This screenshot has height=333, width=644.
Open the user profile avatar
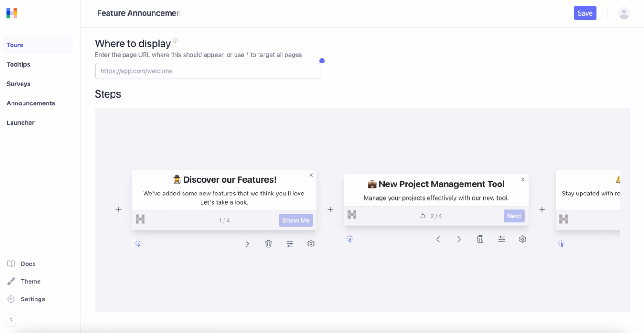pyautogui.click(x=624, y=13)
